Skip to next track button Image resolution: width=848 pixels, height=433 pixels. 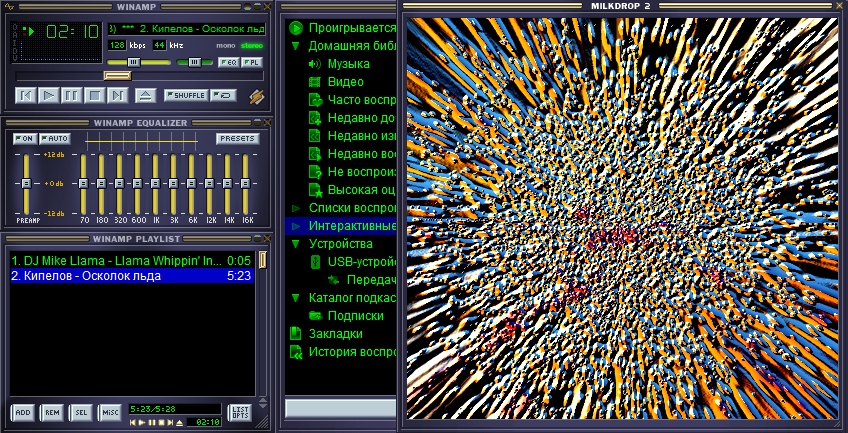pos(117,96)
